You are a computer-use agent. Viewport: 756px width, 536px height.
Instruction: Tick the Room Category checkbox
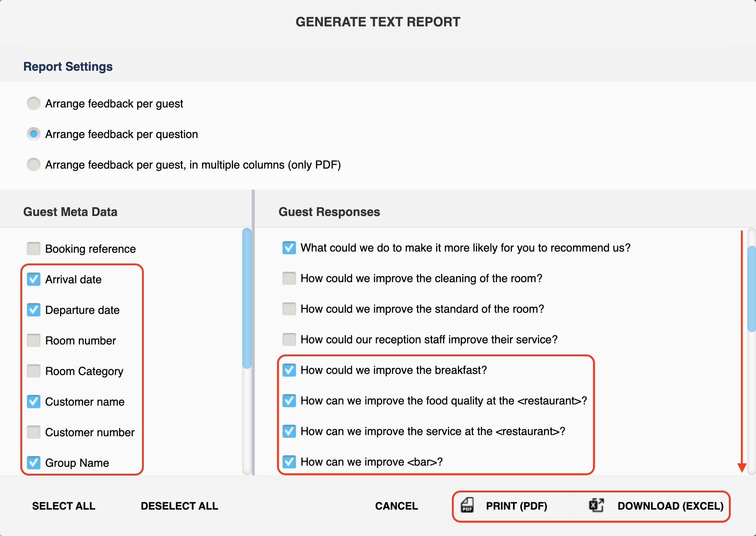[x=34, y=371]
